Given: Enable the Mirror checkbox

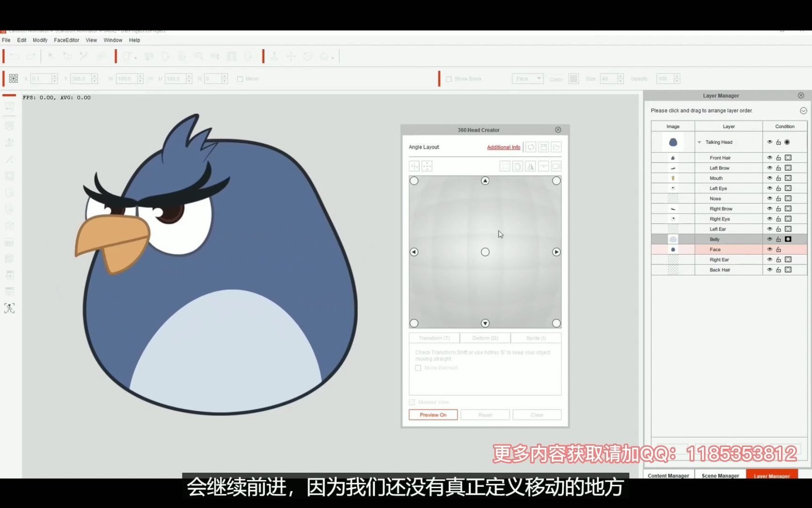Looking at the screenshot, I should (240, 79).
